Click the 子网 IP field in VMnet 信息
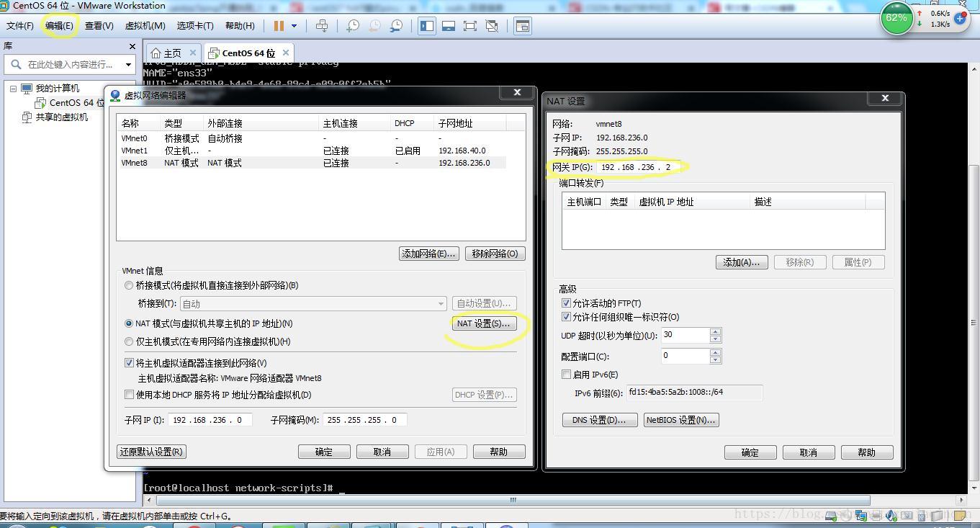The width and height of the screenshot is (980, 528). (x=210, y=420)
